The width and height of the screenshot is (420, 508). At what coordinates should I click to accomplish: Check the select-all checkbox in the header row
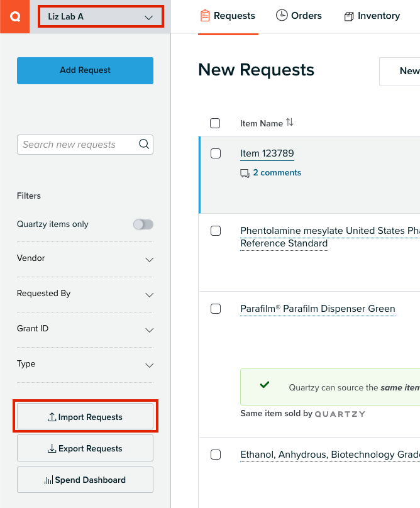216,123
